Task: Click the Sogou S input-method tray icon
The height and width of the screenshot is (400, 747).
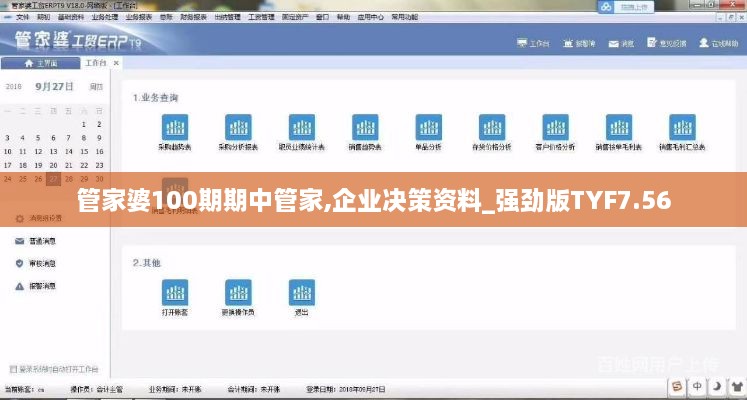Action: point(677,386)
